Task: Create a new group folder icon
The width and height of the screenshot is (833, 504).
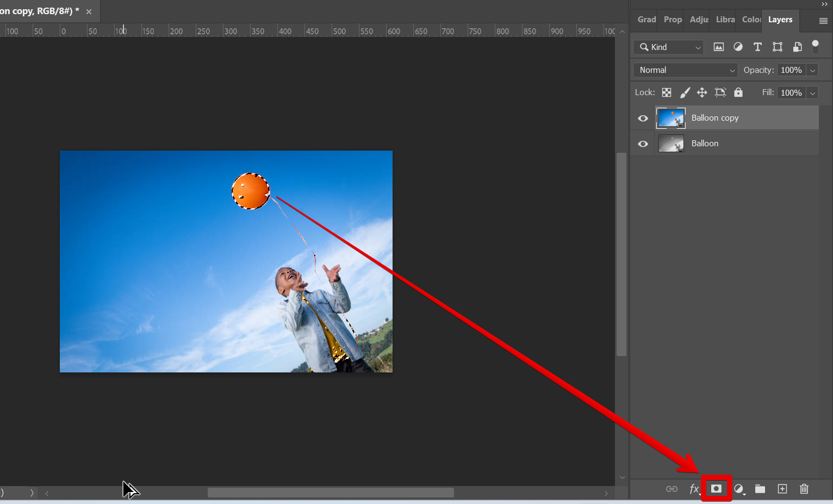Action: pyautogui.click(x=760, y=489)
